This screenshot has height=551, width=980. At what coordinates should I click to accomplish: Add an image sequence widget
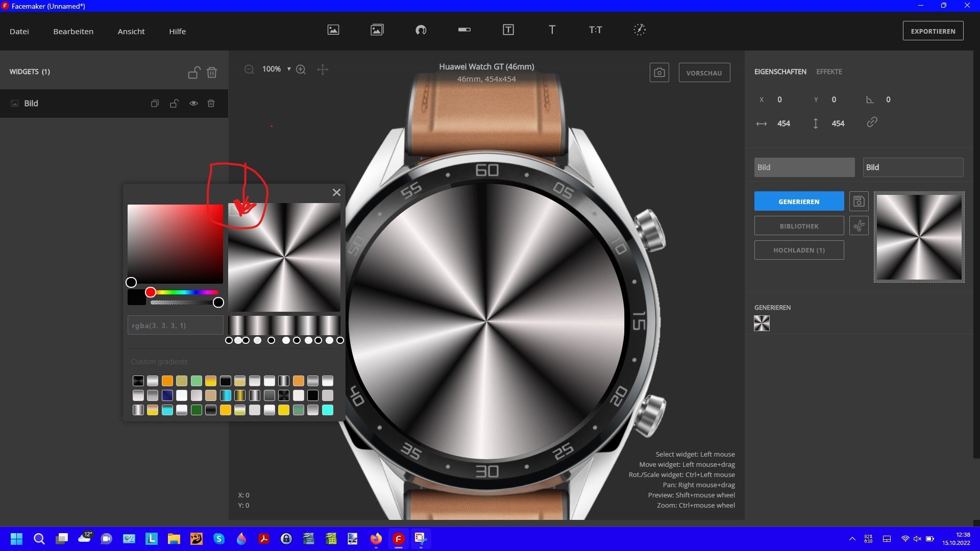pos(377,30)
